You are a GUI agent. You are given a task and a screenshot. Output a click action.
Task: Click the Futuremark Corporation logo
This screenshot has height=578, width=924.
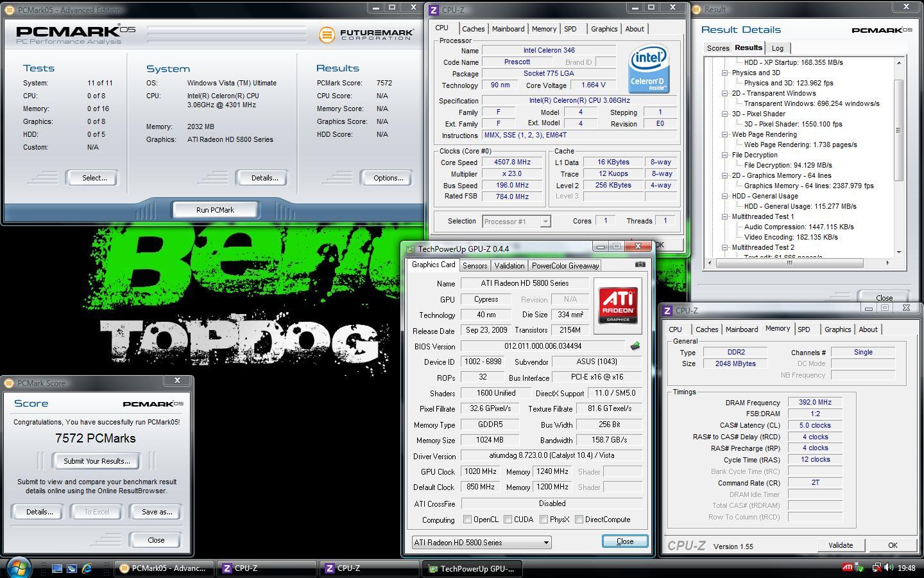(x=366, y=34)
